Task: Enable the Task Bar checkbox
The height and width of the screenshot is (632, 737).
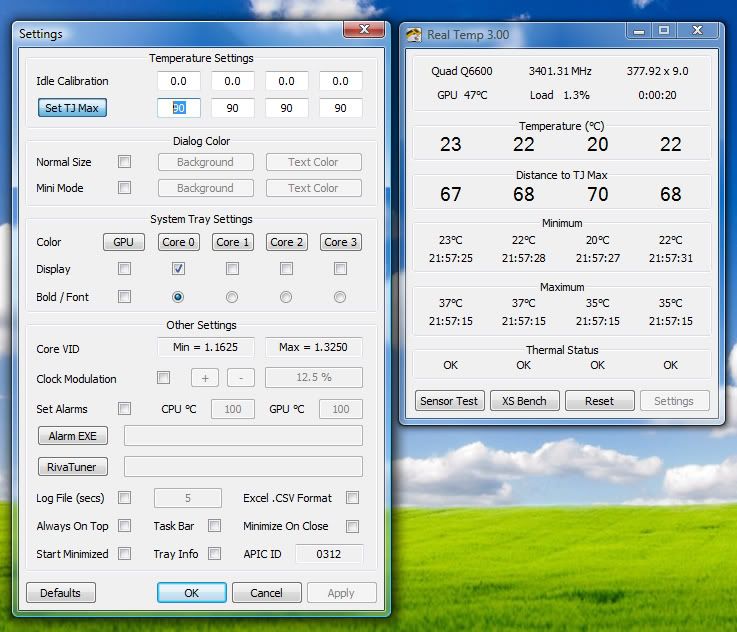Action: point(214,525)
